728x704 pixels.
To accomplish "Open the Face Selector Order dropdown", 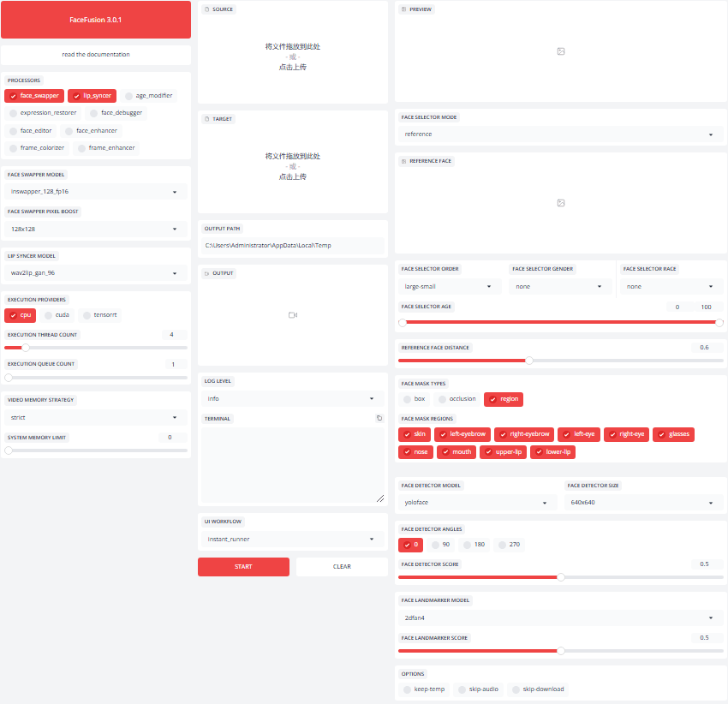I will click(450, 287).
